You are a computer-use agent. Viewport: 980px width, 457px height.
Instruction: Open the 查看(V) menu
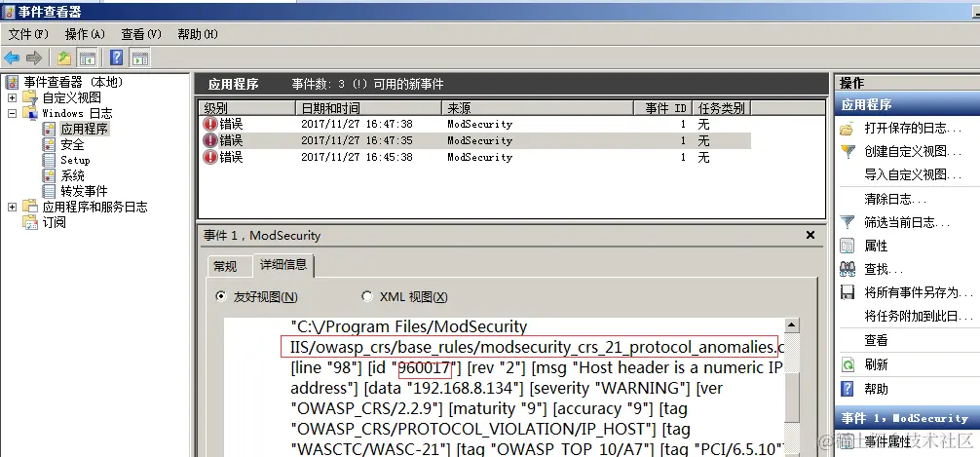coord(141,34)
